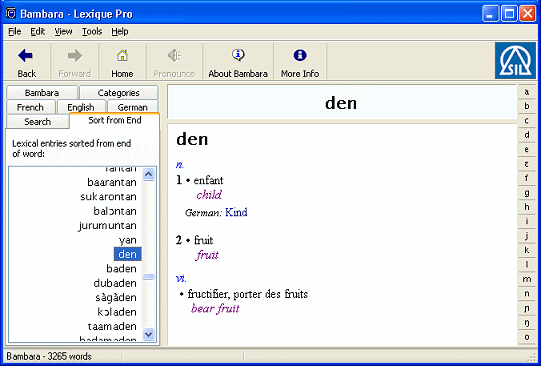Switch to the French tab
Viewport: 541px width, 366px height.
click(30, 107)
